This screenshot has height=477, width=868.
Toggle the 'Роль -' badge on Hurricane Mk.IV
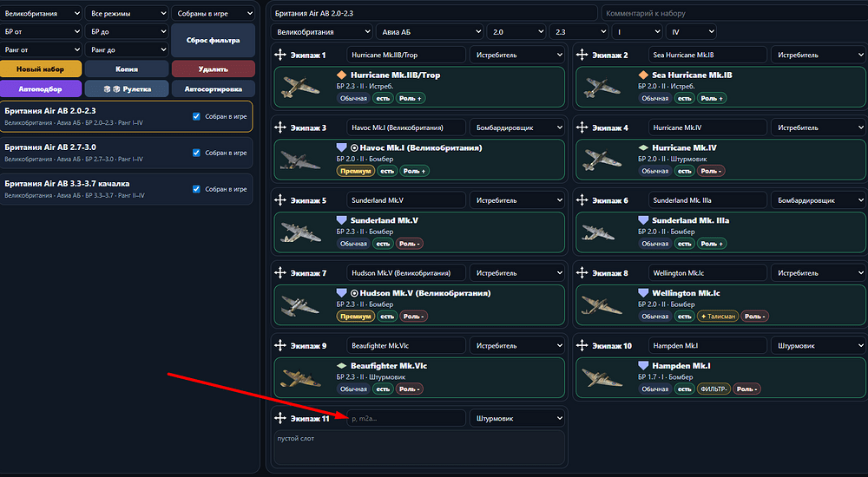[711, 171]
